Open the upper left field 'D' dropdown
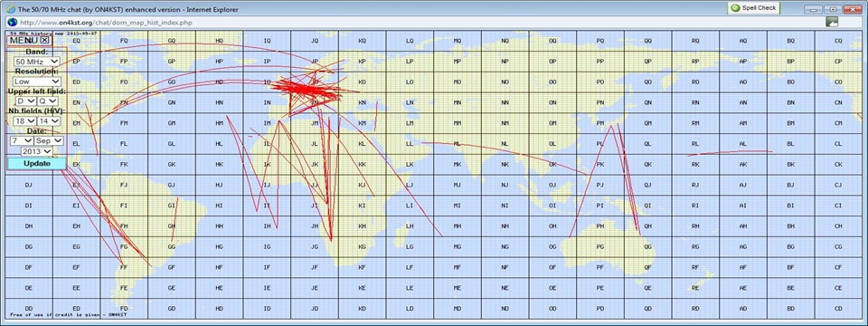The height and width of the screenshot is (326, 868). (x=26, y=101)
